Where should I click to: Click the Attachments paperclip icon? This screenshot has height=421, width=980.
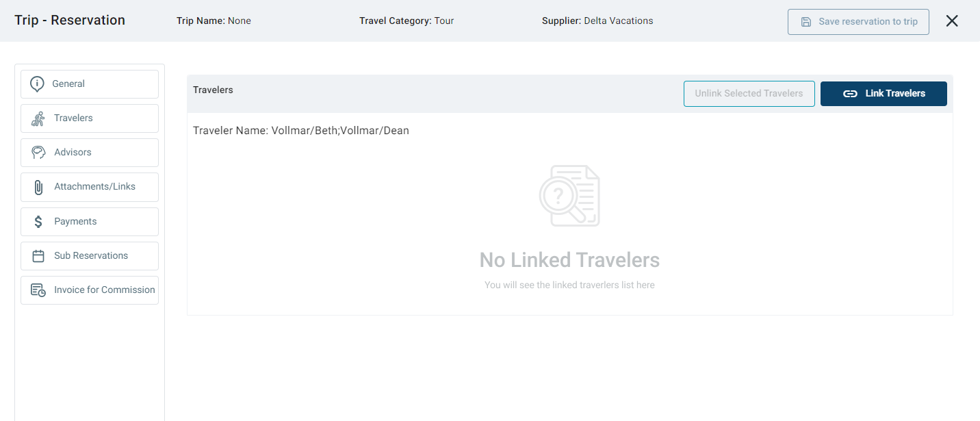[x=38, y=187]
